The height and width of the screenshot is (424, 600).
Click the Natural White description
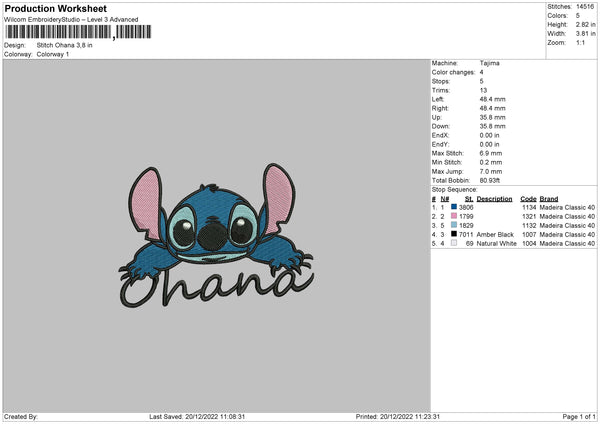(x=497, y=243)
